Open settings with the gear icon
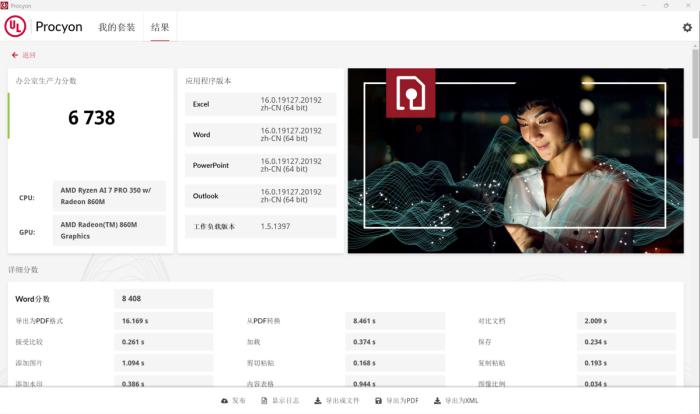 click(x=687, y=27)
